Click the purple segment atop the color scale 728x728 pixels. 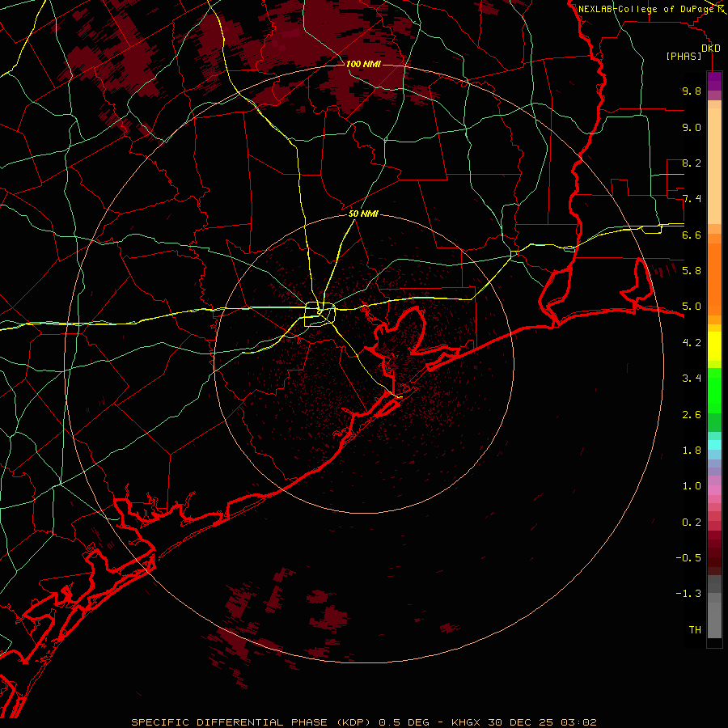point(714,81)
